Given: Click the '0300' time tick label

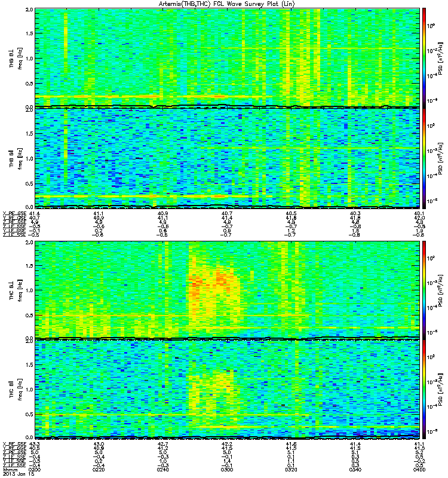Looking at the screenshot, I should [x=227, y=470].
